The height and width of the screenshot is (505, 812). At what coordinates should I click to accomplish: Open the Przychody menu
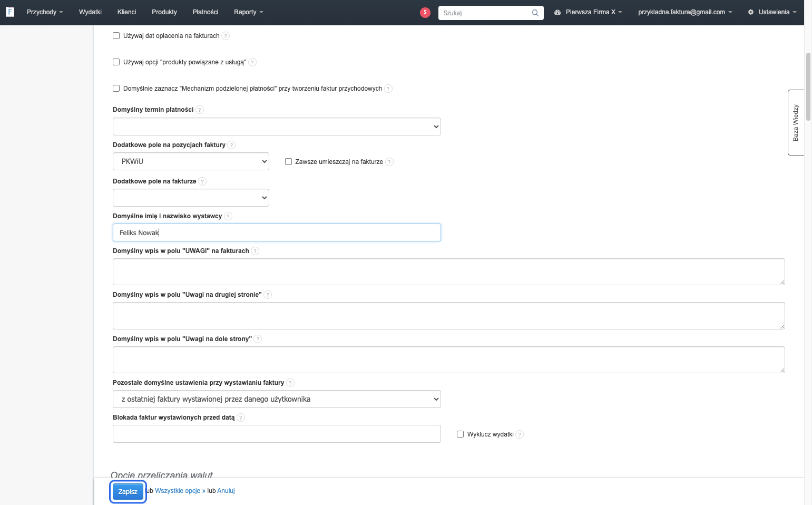(45, 12)
